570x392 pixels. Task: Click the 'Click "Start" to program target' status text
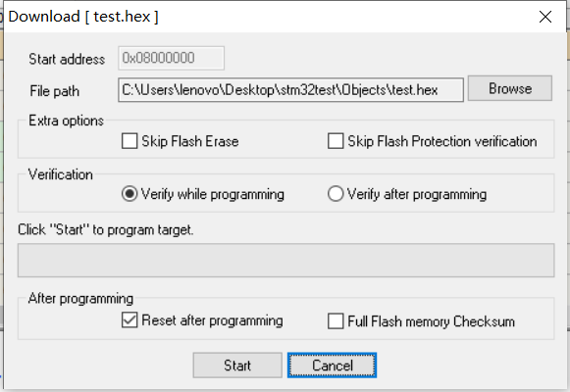pos(105,229)
